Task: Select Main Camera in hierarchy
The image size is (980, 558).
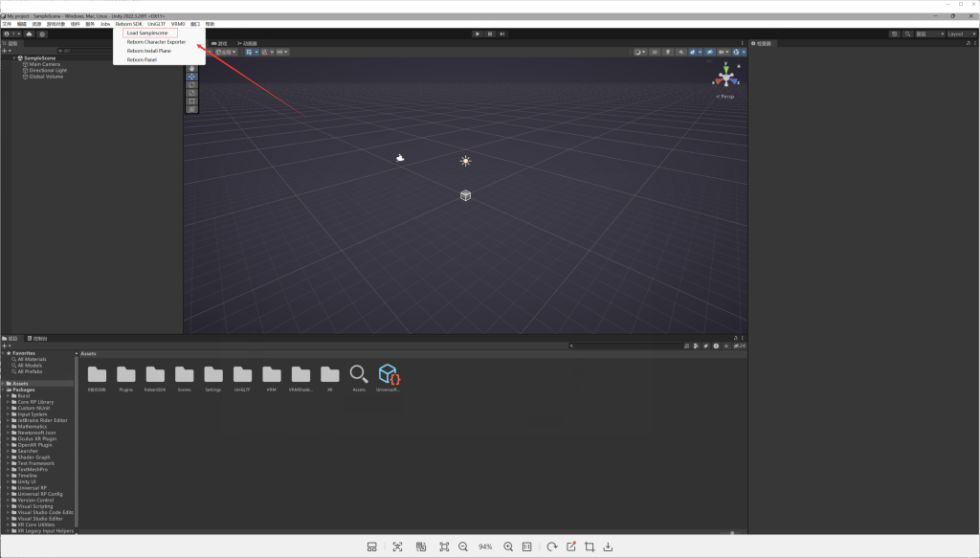Action: pyautogui.click(x=45, y=64)
